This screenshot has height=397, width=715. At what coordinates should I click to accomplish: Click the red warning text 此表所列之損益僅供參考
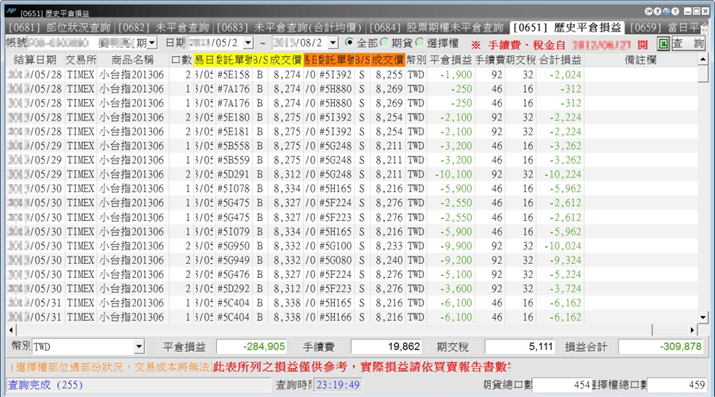280,366
